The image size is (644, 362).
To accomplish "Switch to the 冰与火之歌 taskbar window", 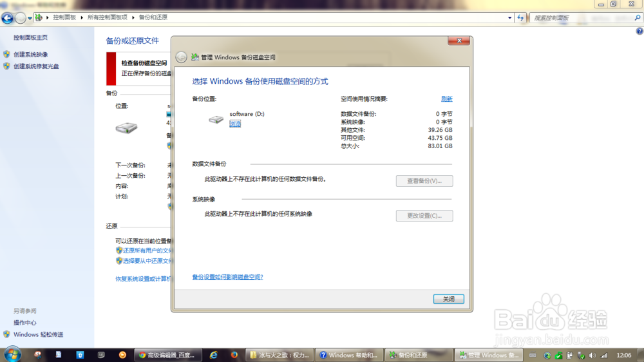I will (280, 355).
